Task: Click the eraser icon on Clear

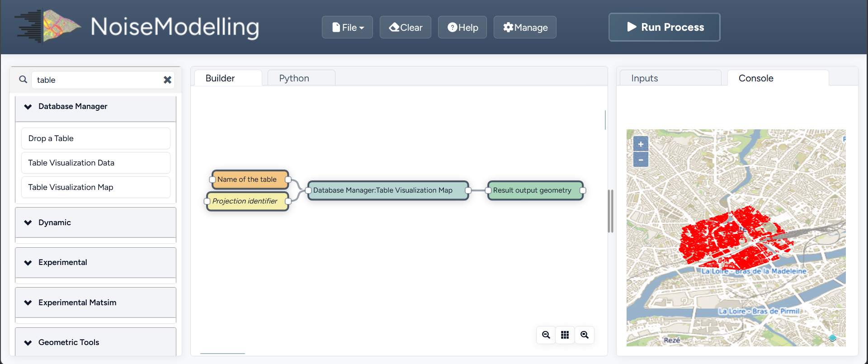Action: pos(394,27)
